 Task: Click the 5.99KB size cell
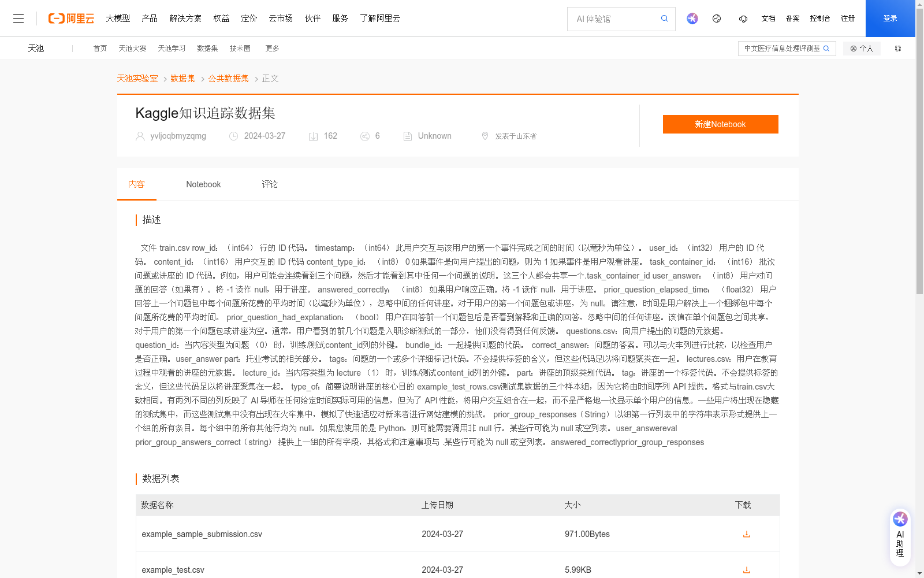click(x=578, y=570)
